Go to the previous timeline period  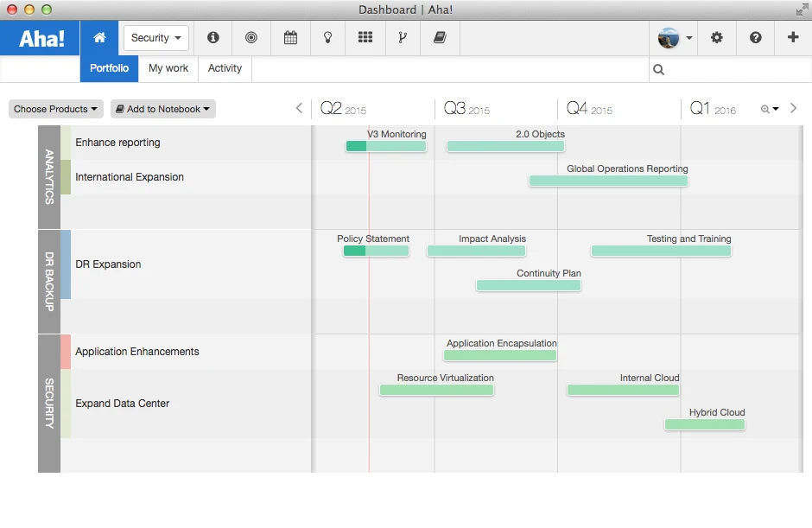click(x=300, y=108)
